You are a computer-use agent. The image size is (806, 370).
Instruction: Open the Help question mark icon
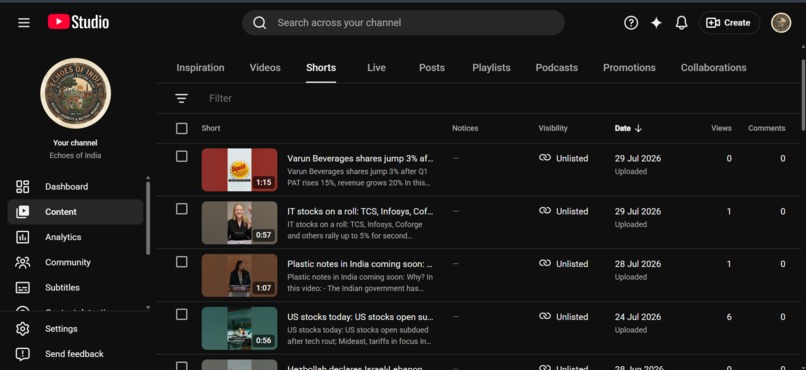(631, 23)
